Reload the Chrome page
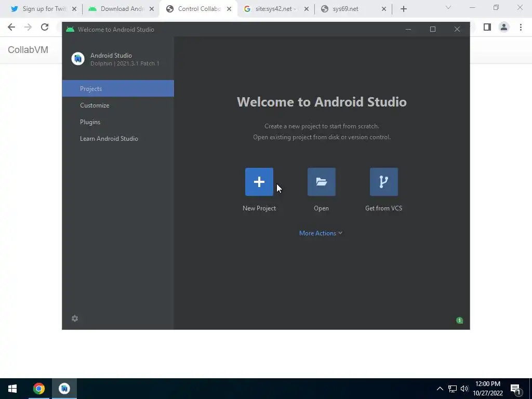 [x=45, y=27]
